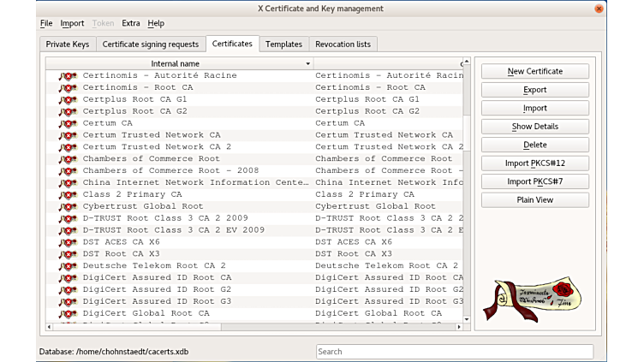The height and width of the screenshot is (362, 644).
Task: Open the Extra menu
Action: click(130, 23)
